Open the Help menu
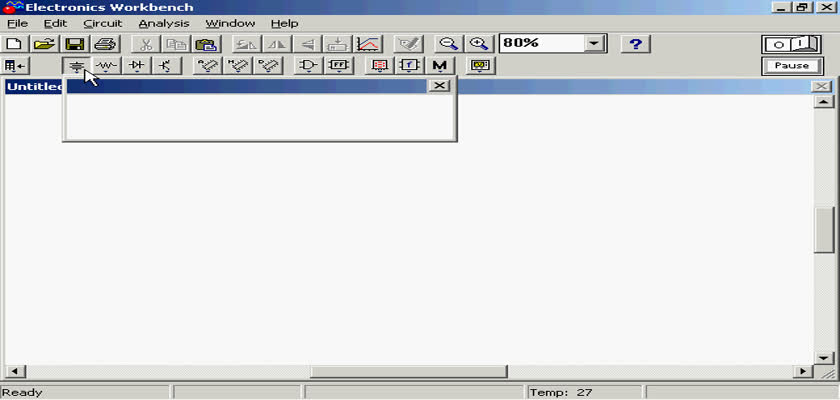The width and height of the screenshot is (840, 400). [284, 24]
